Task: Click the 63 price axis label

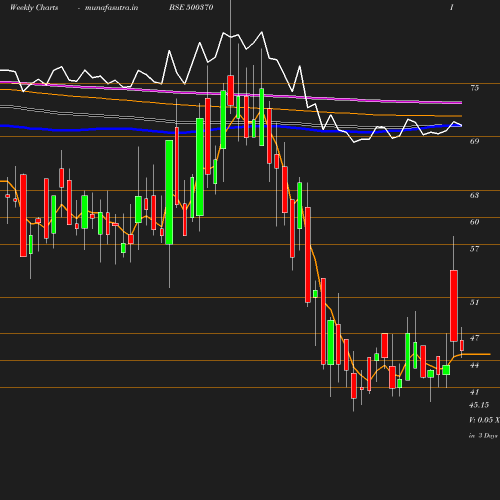Action: click(x=474, y=195)
